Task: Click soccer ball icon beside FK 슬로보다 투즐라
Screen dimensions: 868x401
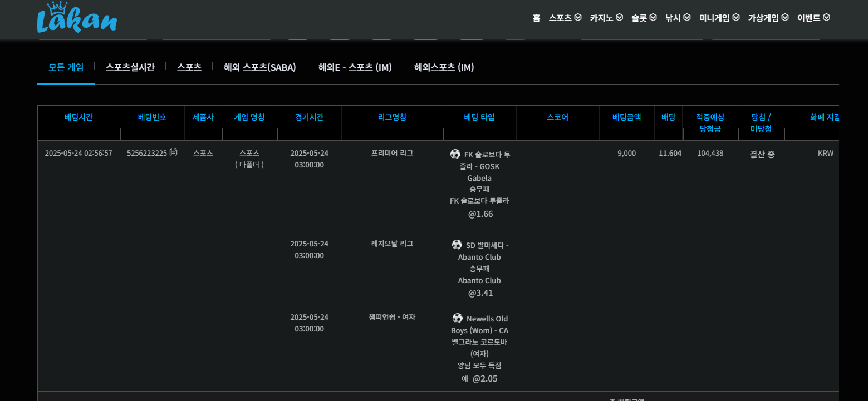Action: point(455,154)
